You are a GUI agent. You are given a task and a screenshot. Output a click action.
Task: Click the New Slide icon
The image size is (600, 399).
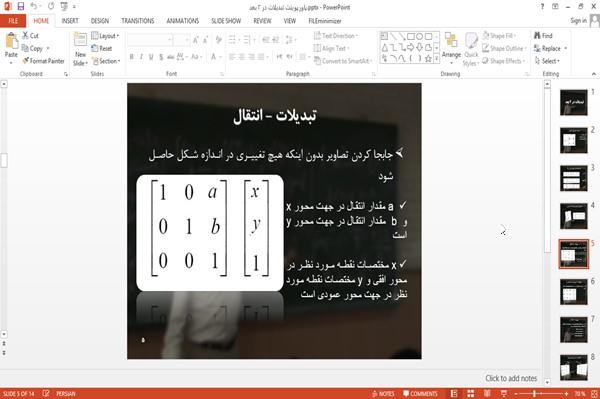click(x=80, y=40)
